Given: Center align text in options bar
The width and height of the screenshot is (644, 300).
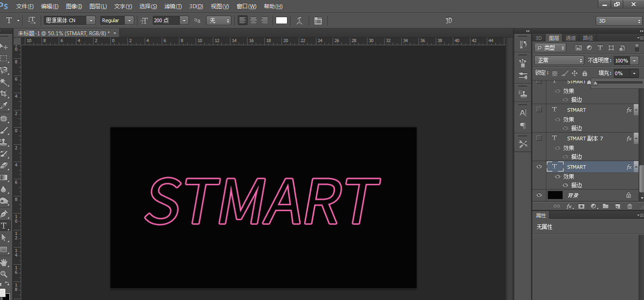Looking at the screenshot, I should coord(254,20).
